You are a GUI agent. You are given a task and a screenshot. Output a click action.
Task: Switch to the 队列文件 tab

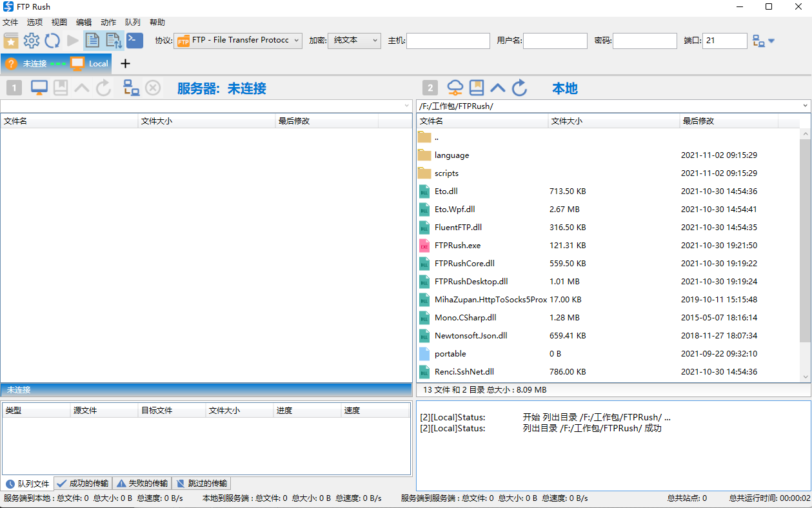[x=28, y=484]
